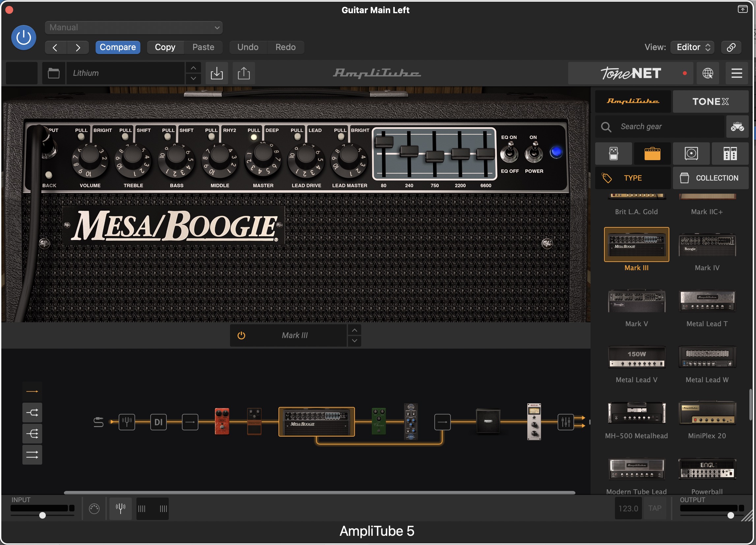The width and height of the screenshot is (756, 545).
Task: Click the preset folder browser icon
Action: click(x=53, y=73)
